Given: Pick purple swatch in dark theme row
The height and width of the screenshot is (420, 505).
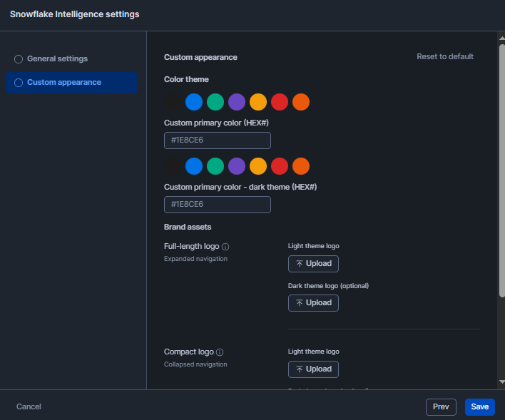Looking at the screenshot, I should point(237,166).
